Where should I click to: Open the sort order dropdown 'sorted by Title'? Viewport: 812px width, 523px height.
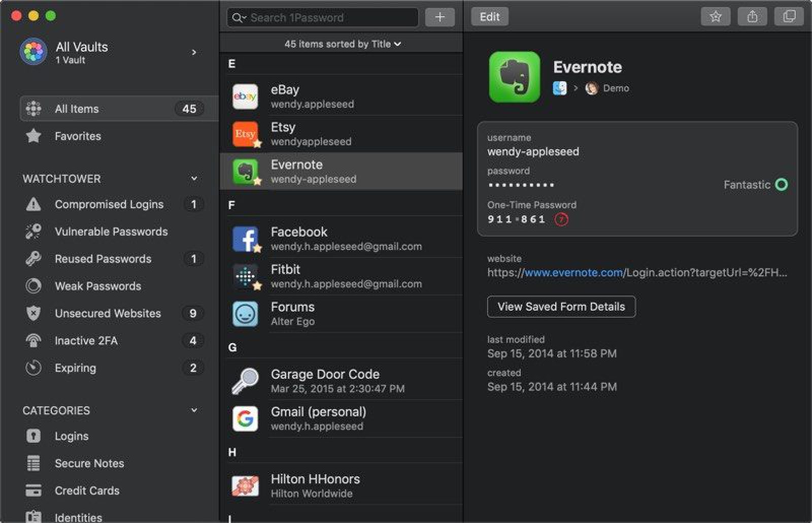343,44
